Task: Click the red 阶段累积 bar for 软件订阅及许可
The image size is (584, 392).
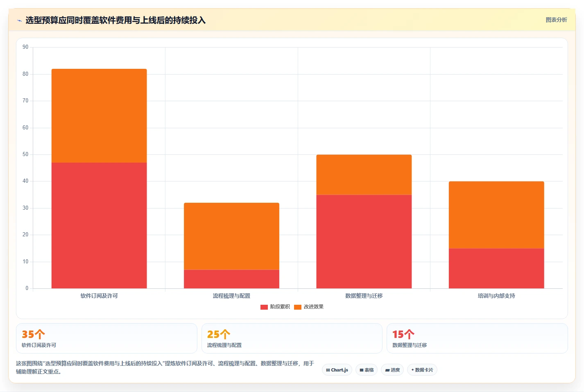Action: [x=99, y=225]
